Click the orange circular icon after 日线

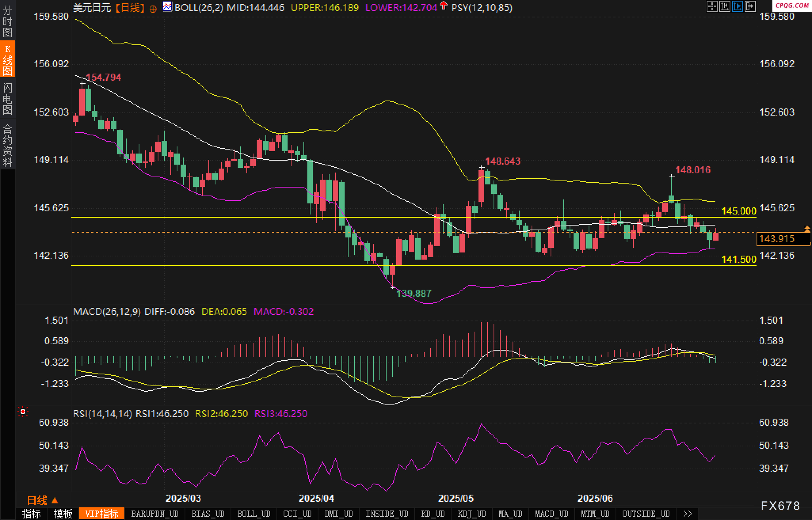coord(153,9)
